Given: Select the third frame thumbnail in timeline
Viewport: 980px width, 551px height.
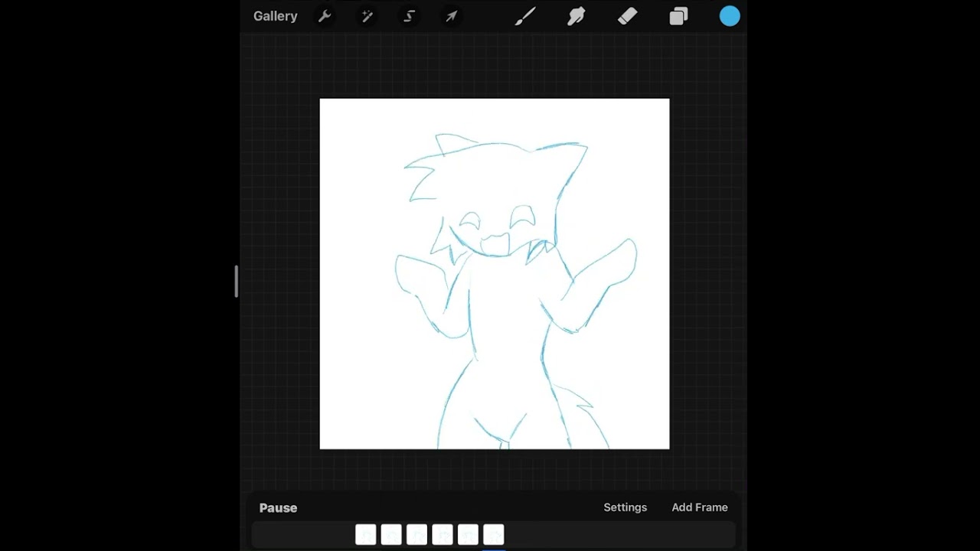Looking at the screenshot, I should coord(416,534).
